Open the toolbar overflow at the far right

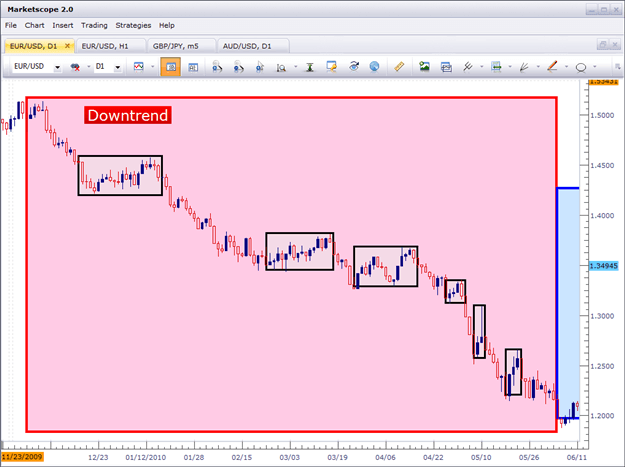[617, 66]
